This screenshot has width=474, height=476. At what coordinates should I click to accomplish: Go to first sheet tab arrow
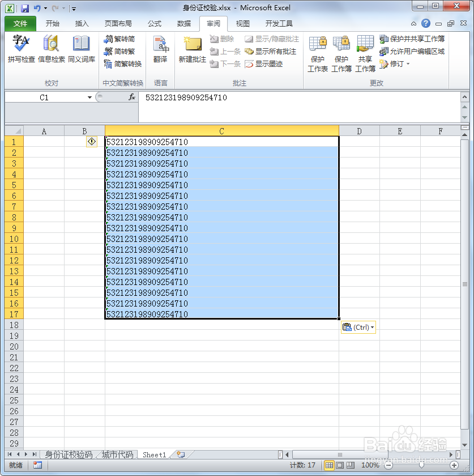(10, 454)
